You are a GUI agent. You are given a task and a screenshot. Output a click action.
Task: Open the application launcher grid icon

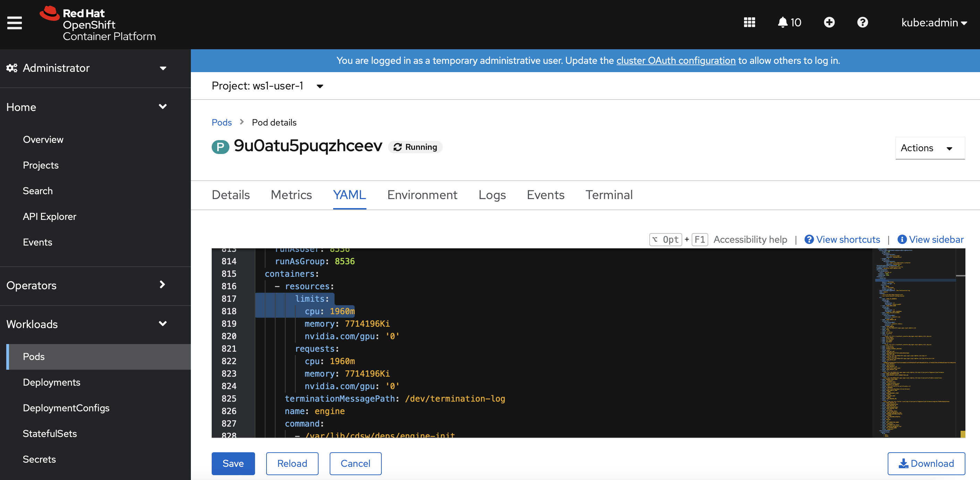click(749, 23)
